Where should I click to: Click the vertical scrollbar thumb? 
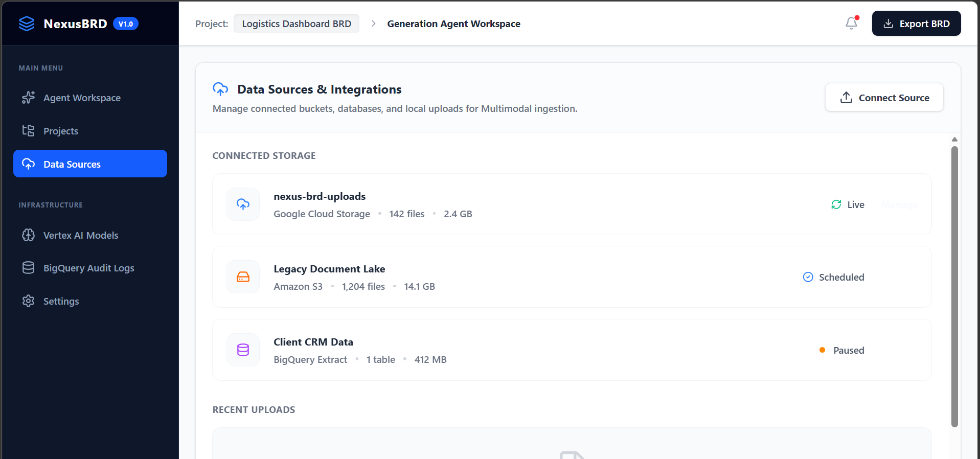tap(954, 286)
